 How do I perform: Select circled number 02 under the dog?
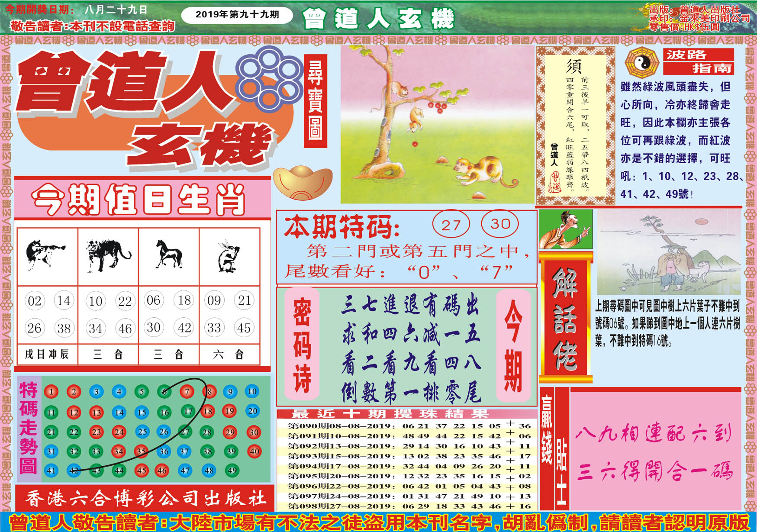(x=34, y=300)
